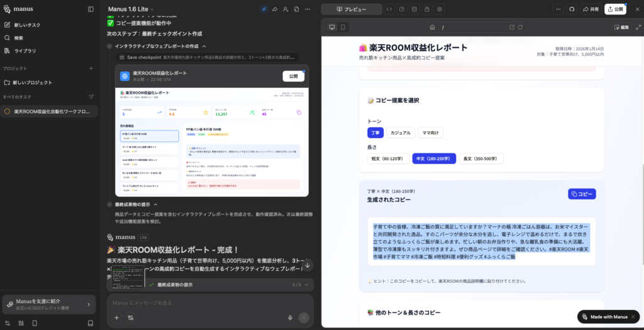The height and width of the screenshot is (330, 644).
Task: Click the scroll-to-bottom arrow button in chat
Action: [x=308, y=265]
